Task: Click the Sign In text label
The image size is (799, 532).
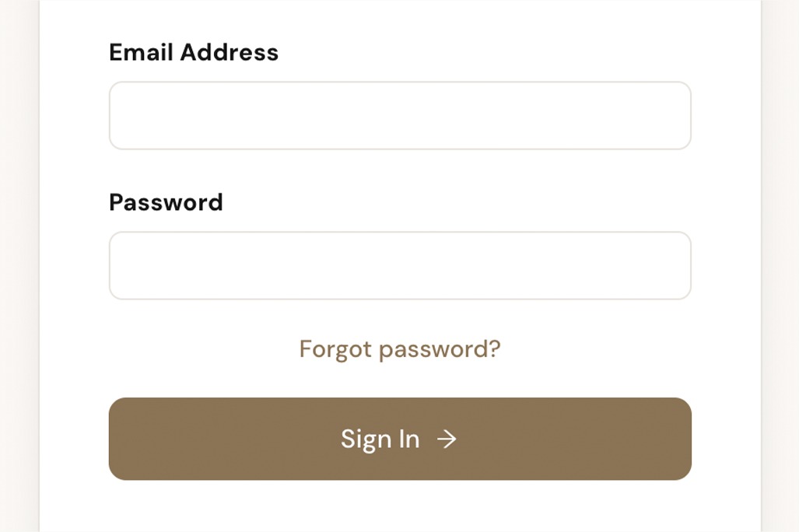Action: tap(380, 439)
